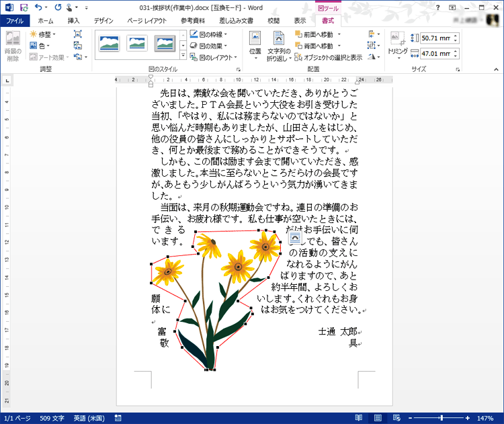The image size is (504, 424).
Task: Switch to the 挿入 tab
Action: pyautogui.click(x=73, y=21)
